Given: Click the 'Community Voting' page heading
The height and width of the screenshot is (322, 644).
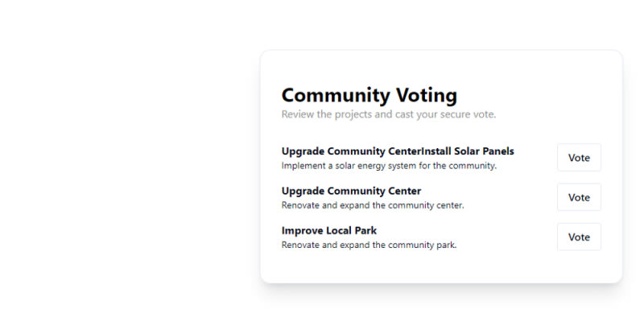Looking at the screenshot, I should (369, 96).
